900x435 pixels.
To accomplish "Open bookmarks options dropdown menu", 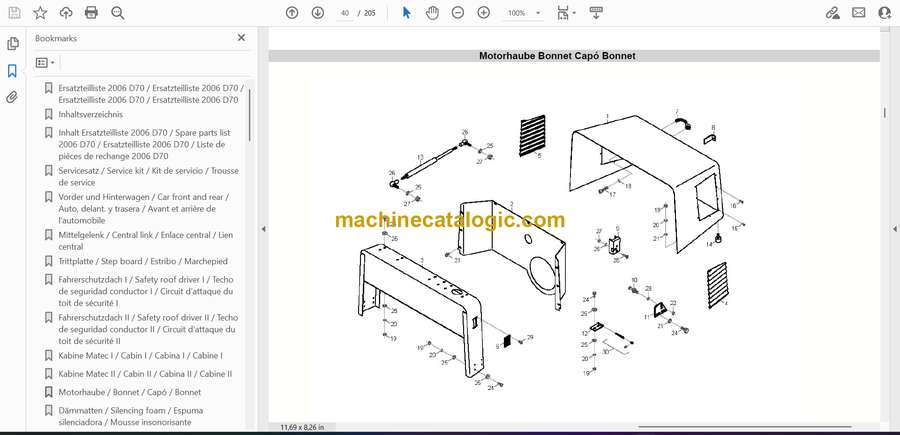I will (46, 62).
